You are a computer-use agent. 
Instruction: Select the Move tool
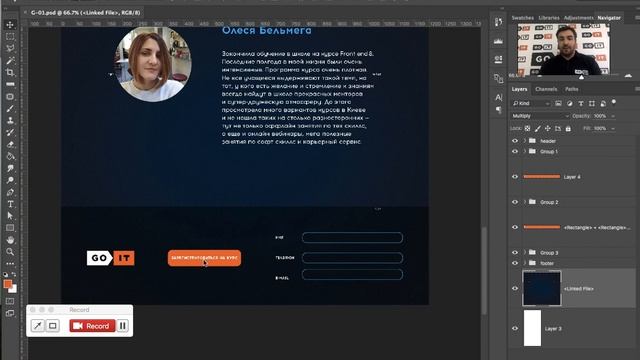coord(10,25)
